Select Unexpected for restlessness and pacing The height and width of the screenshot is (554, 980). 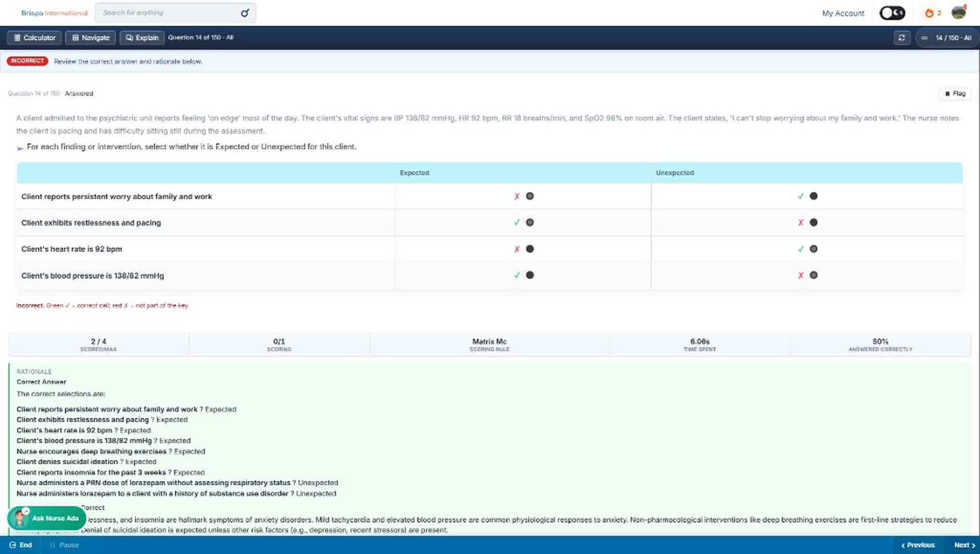[813, 222]
